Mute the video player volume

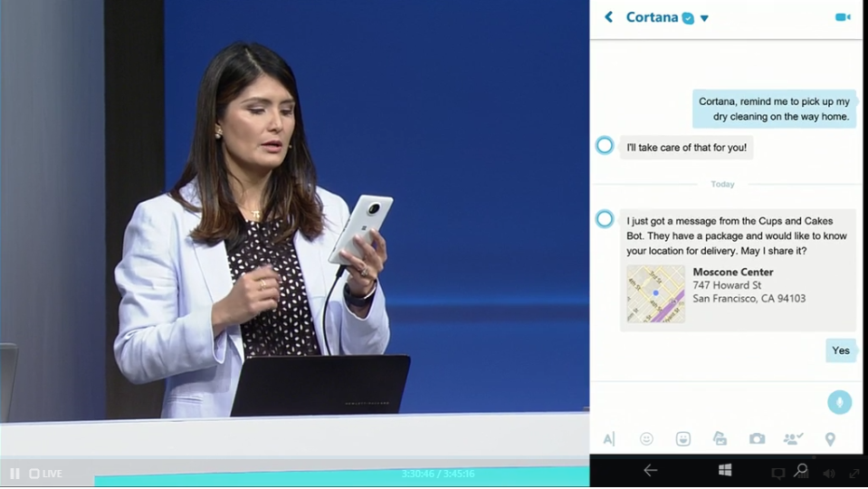tap(829, 474)
